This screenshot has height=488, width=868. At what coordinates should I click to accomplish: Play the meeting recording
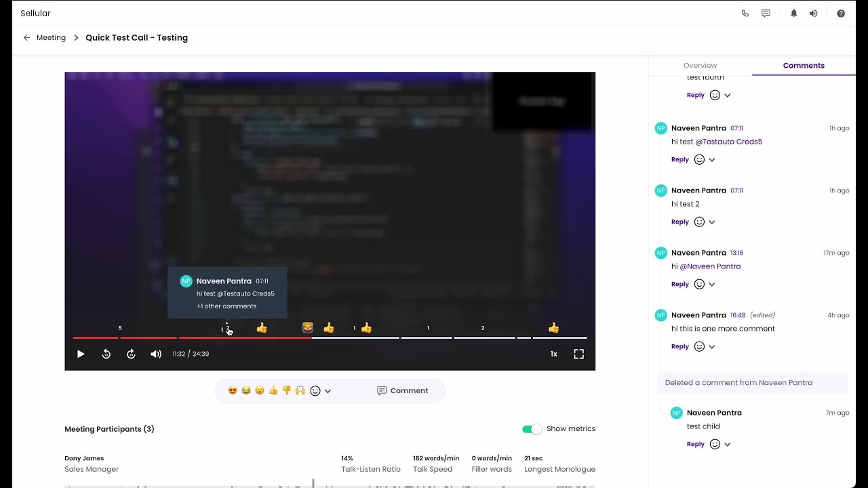81,354
